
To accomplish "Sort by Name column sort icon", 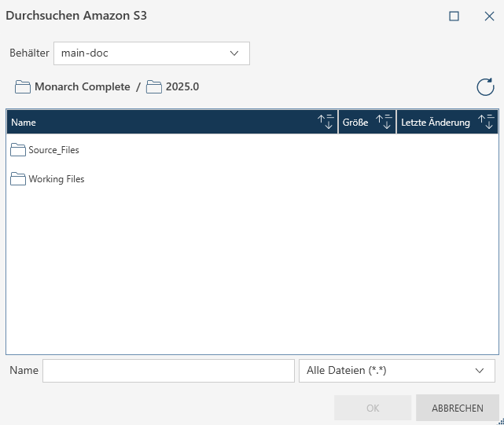I will (x=326, y=122).
